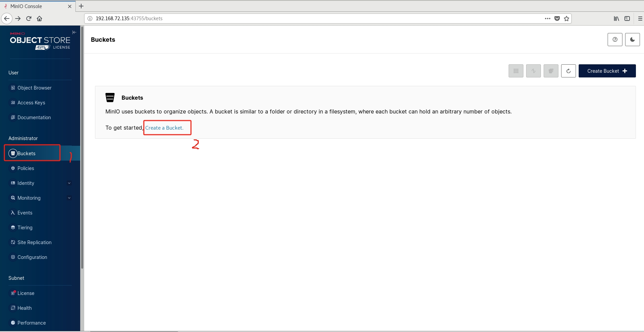Click the Access Keys sidebar icon
This screenshot has height=332, width=644.
point(13,103)
